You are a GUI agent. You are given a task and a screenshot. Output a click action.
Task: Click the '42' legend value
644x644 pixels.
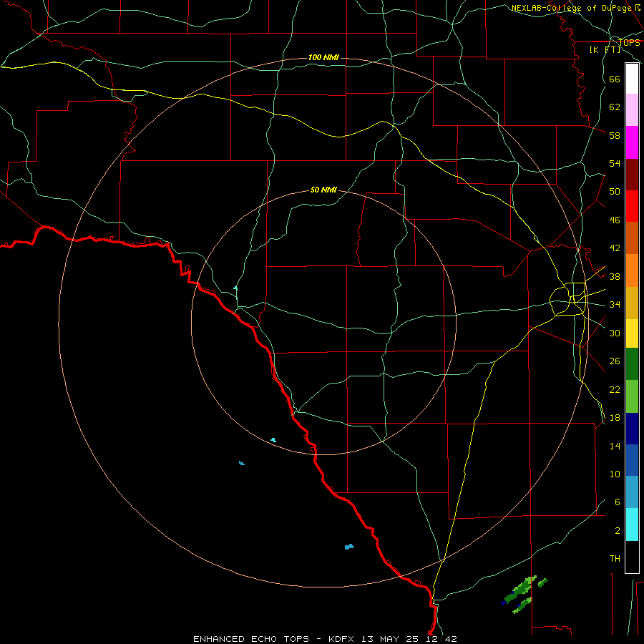pyautogui.click(x=615, y=248)
